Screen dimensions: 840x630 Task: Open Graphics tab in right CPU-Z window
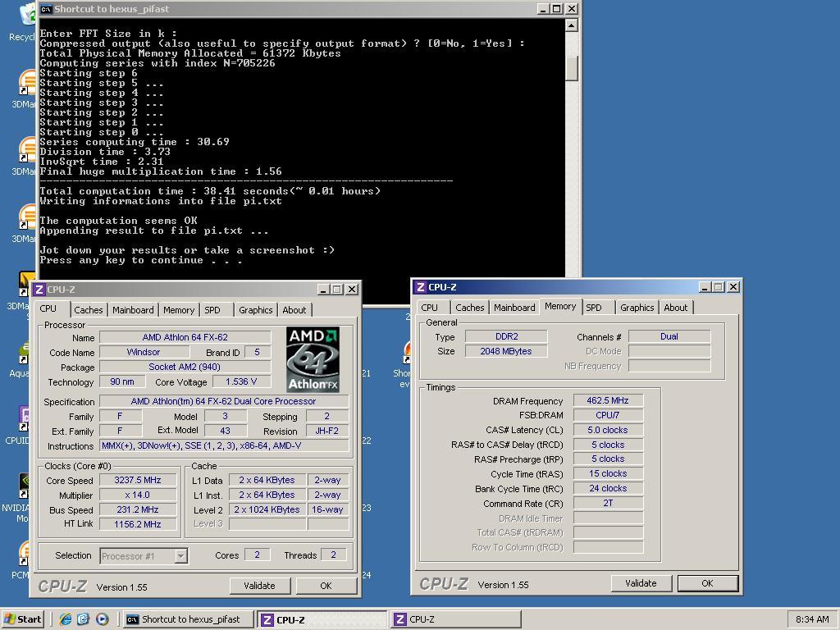pyautogui.click(x=637, y=308)
